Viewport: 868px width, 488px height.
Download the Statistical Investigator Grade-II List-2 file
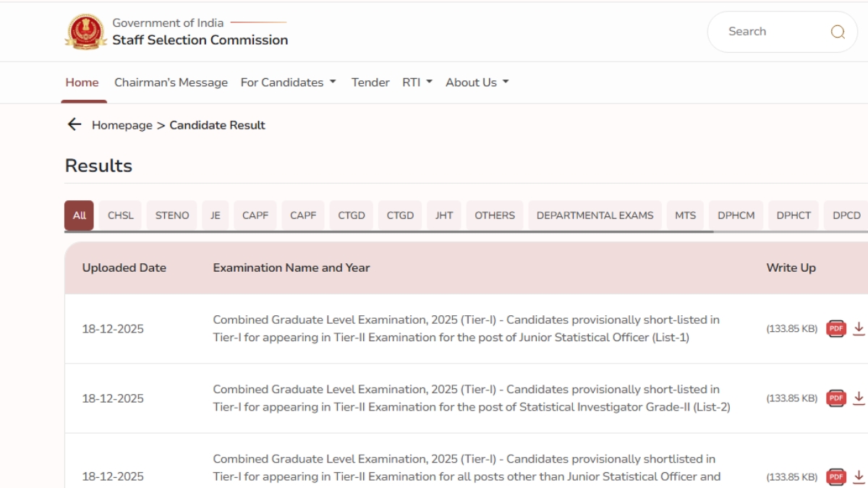859,398
